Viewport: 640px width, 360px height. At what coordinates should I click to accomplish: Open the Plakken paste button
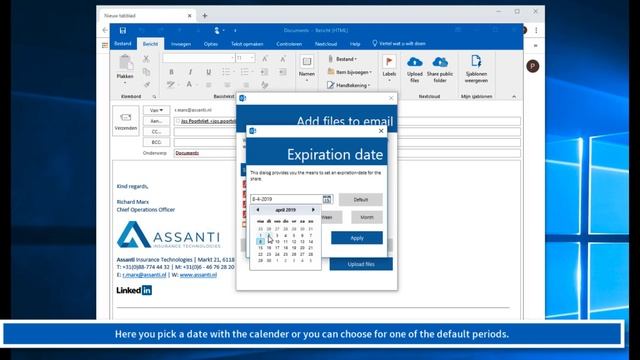125,69
